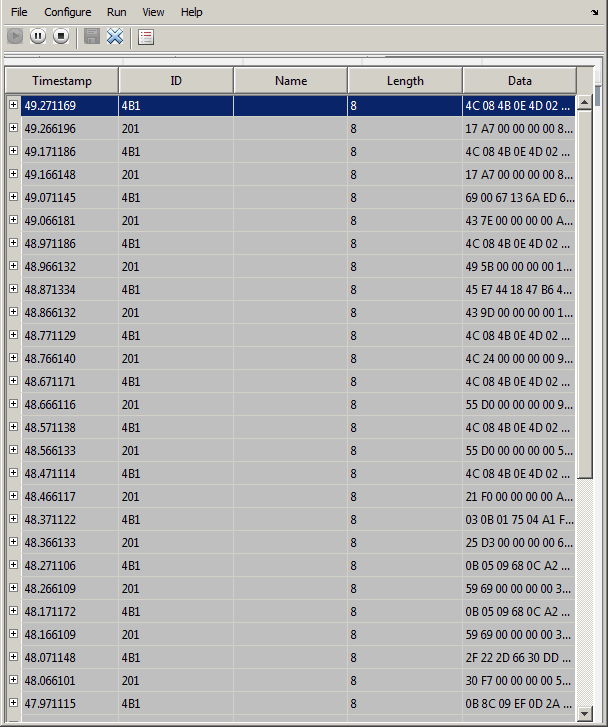The image size is (608, 727).
Task: Expand the row with timestamp 48.866132
Action: coord(13,312)
